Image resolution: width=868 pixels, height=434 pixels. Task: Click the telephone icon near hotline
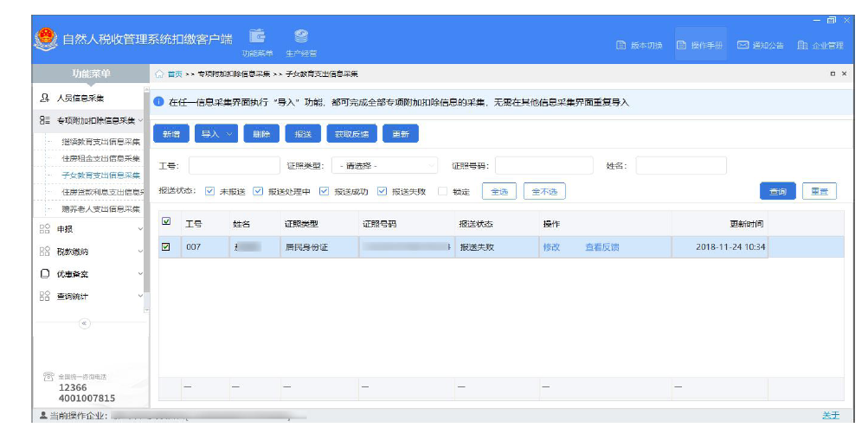[48, 376]
